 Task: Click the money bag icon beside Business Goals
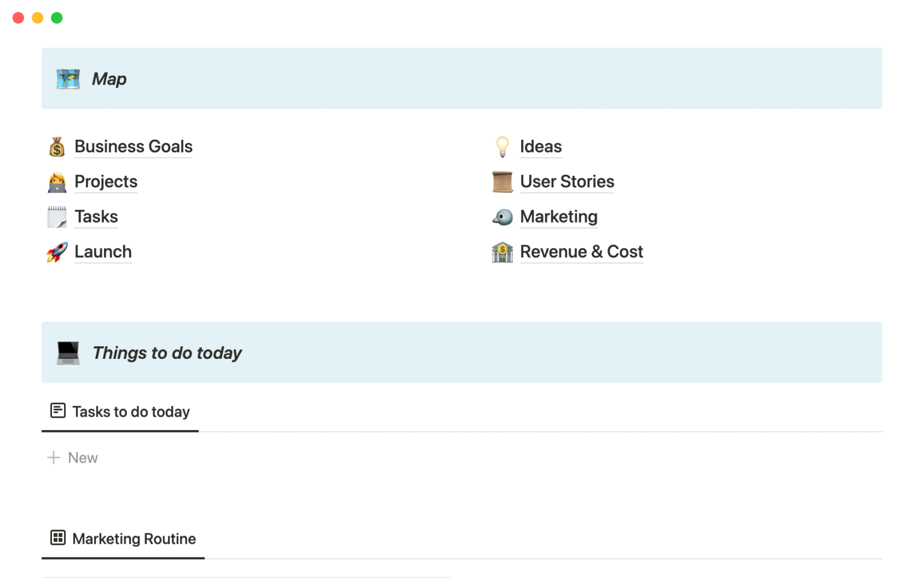pos(57,147)
